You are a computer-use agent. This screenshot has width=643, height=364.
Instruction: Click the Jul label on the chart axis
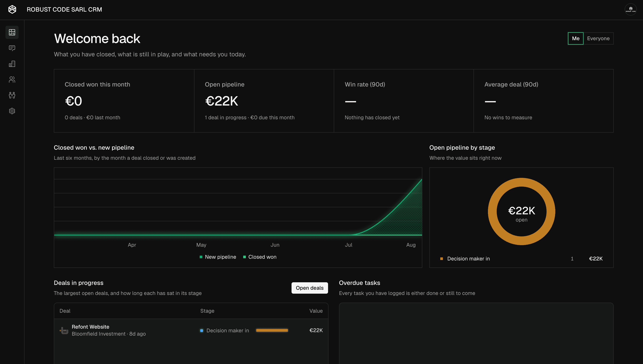(348, 245)
